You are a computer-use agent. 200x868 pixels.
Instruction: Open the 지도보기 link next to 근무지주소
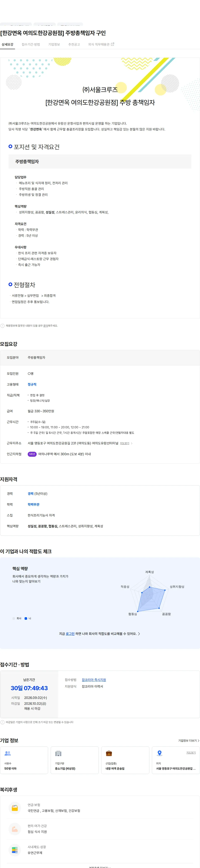pyautogui.click(x=125, y=443)
